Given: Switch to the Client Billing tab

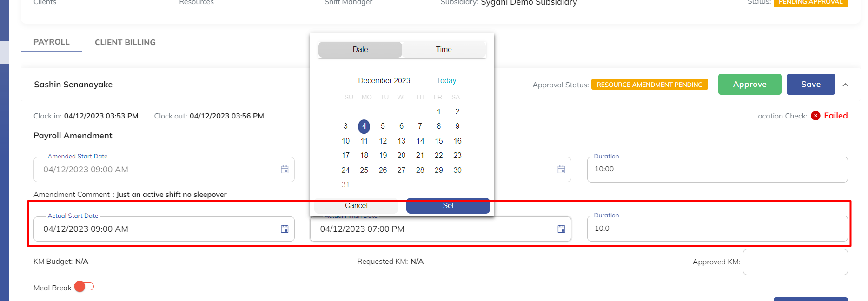Looking at the screenshot, I should [x=125, y=42].
